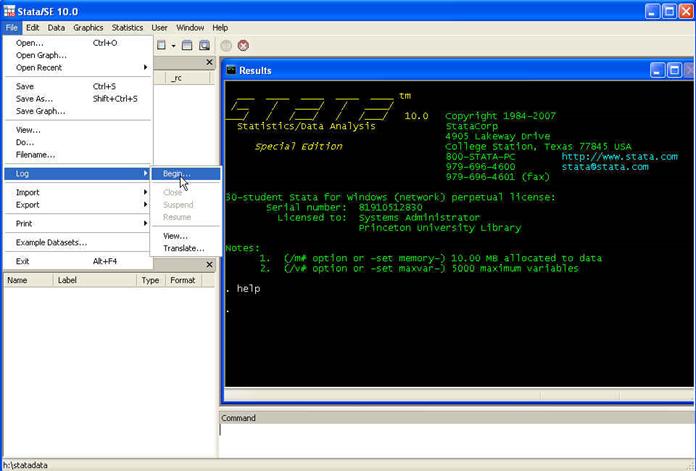Select Translate... from Log submenu
Image resolution: width=696 pixels, height=471 pixels.
(183, 248)
